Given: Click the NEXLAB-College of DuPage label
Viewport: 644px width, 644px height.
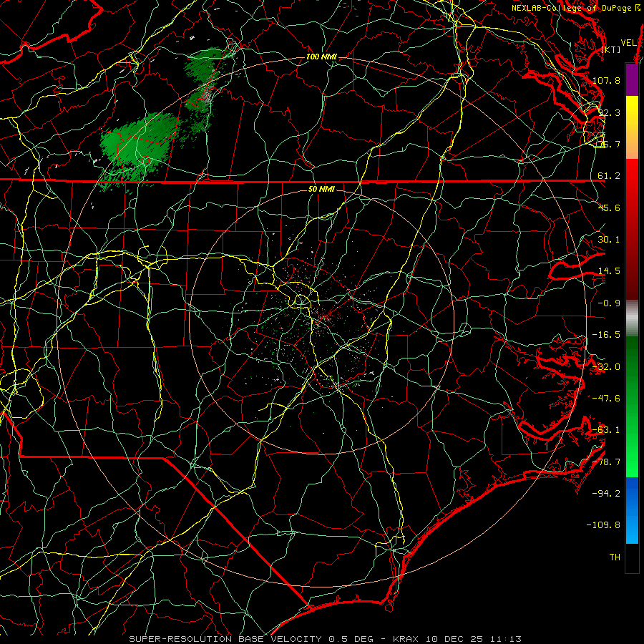Looking at the screenshot, I should coord(572,8).
